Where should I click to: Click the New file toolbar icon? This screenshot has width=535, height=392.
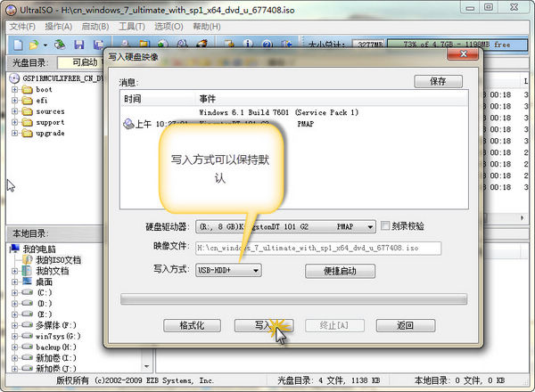click(18, 45)
